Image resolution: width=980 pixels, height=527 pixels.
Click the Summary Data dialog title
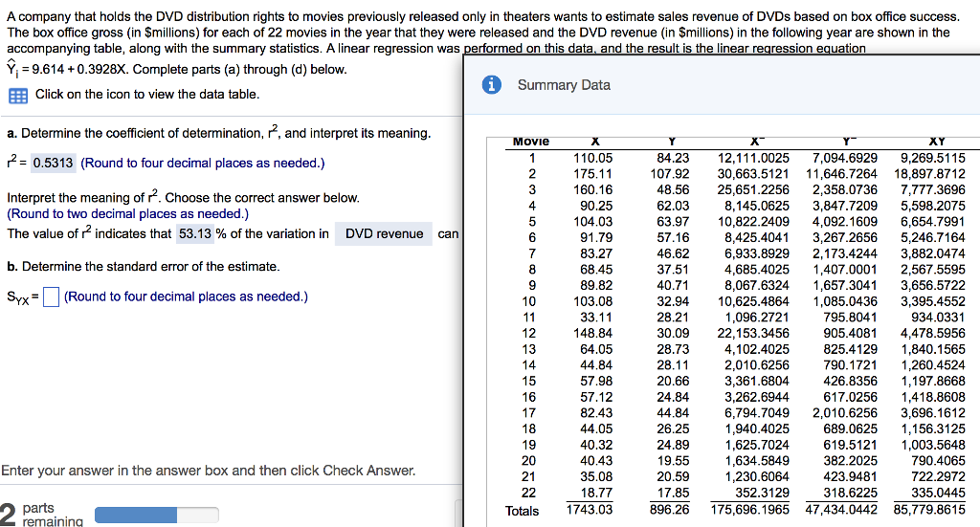[x=564, y=85]
